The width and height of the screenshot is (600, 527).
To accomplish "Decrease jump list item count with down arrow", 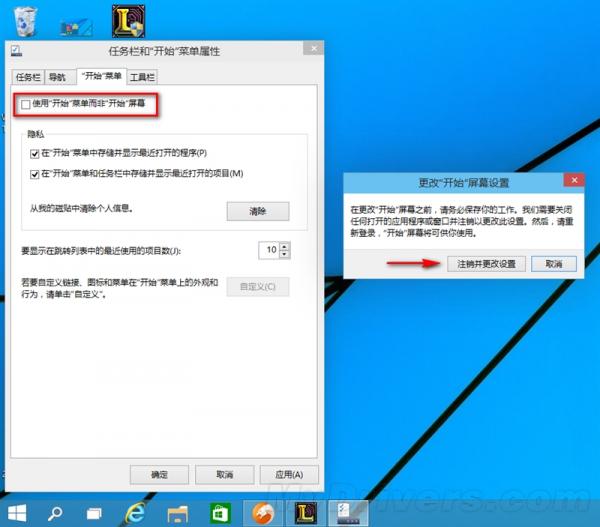I will click(285, 254).
